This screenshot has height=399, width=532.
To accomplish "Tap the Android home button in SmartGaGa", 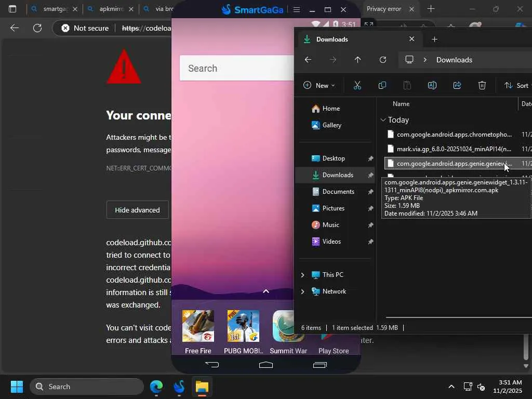I will [x=265, y=365].
